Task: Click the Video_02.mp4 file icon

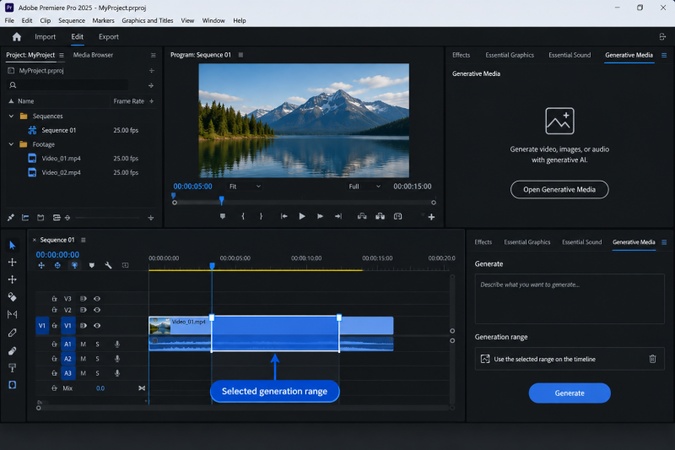Action: point(32,173)
